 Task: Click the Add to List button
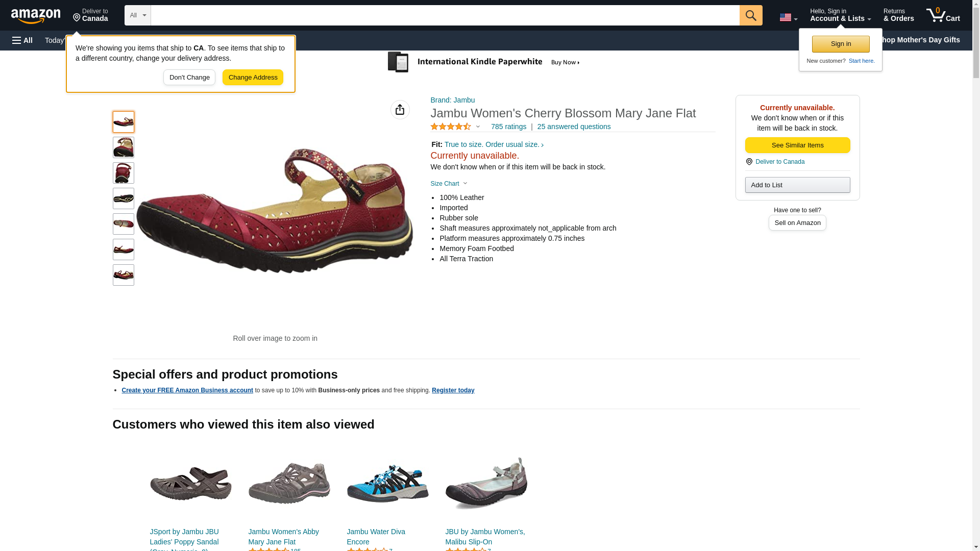(x=797, y=185)
